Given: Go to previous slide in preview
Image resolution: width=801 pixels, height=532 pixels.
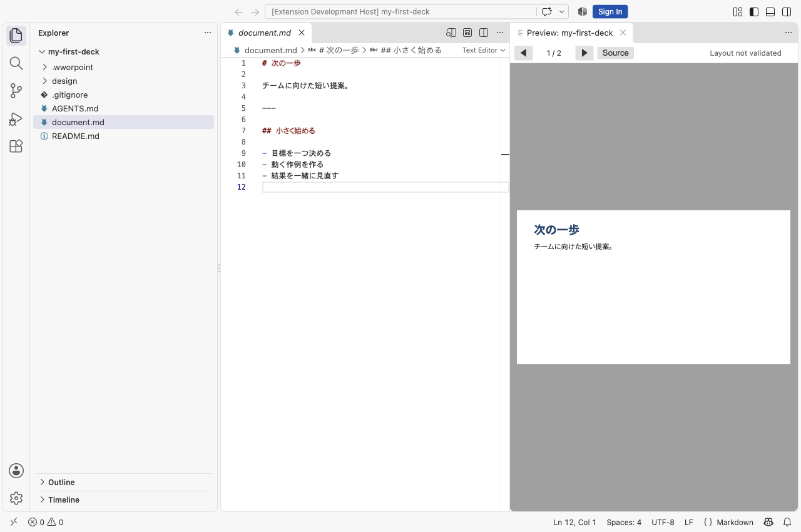Looking at the screenshot, I should [x=524, y=53].
